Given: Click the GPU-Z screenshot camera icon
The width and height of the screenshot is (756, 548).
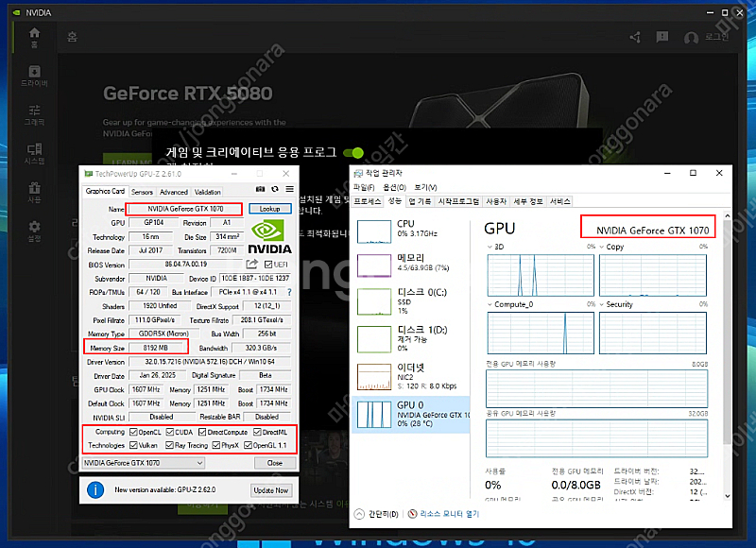Looking at the screenshot, I should pyautogui.click(x=261, y=189).
